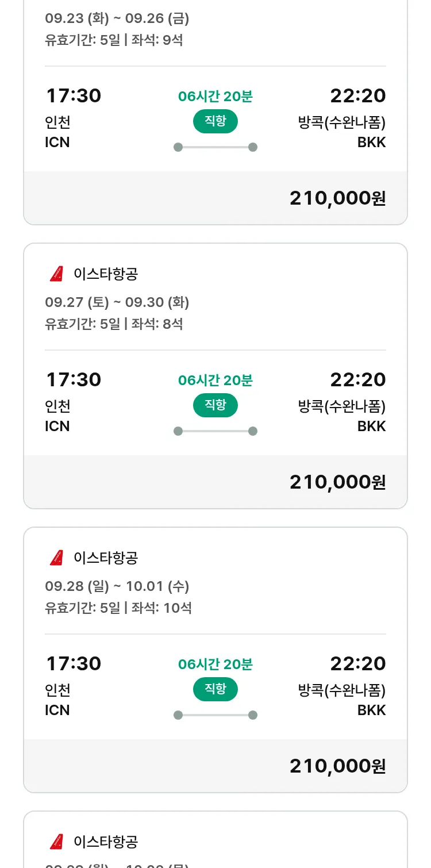The image size is (431, 868).
Task: Tap 직항 badge on 09.23 departure flight
Action: (215, 121)
